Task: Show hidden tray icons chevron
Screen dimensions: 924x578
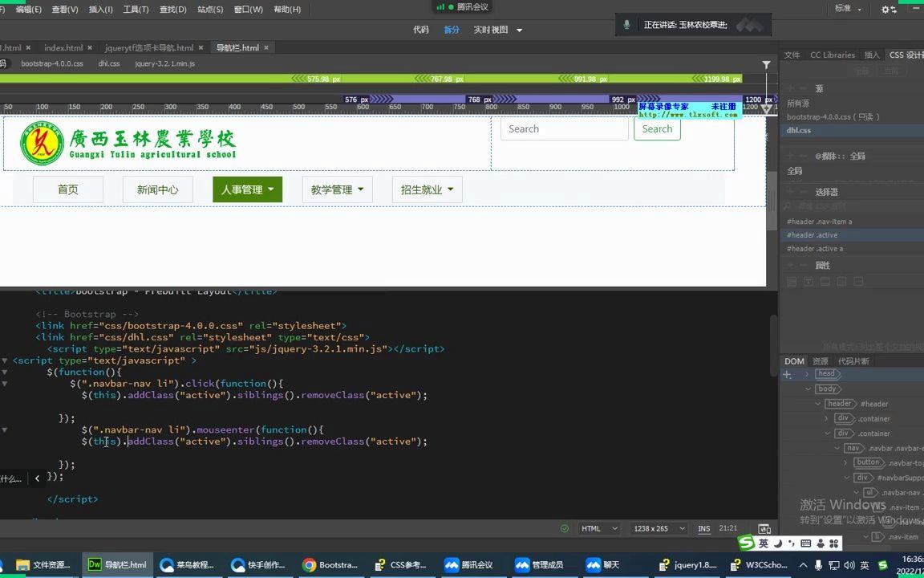Action: (x=803, y=565)
